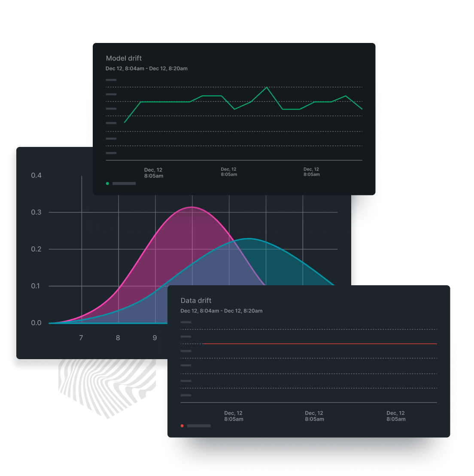Click the gray legend label bar in Model drift card
The width and height of the screenshot is (474, 476).
[124, 183]
